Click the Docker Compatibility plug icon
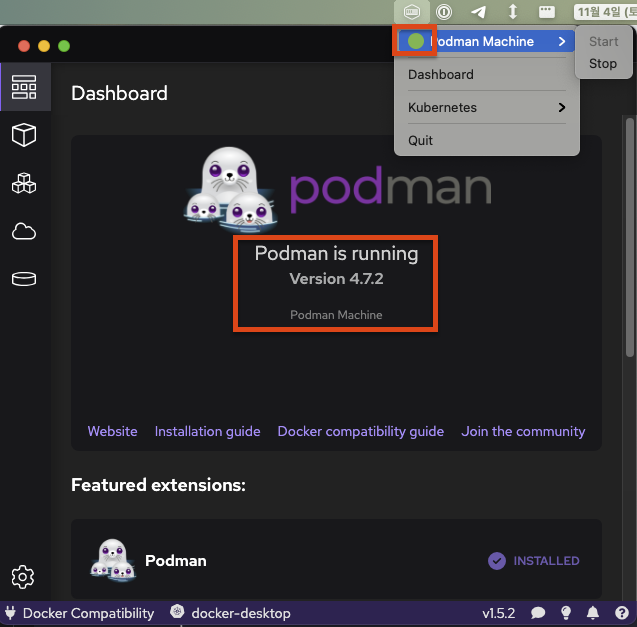 pyautogui.click(x=10, y=613)
